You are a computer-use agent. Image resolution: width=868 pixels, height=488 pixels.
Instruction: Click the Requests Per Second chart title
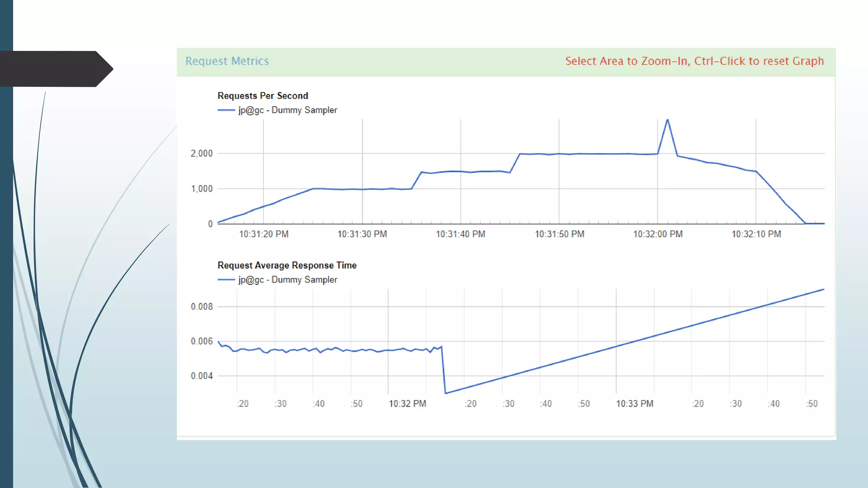tap(263, 96)
